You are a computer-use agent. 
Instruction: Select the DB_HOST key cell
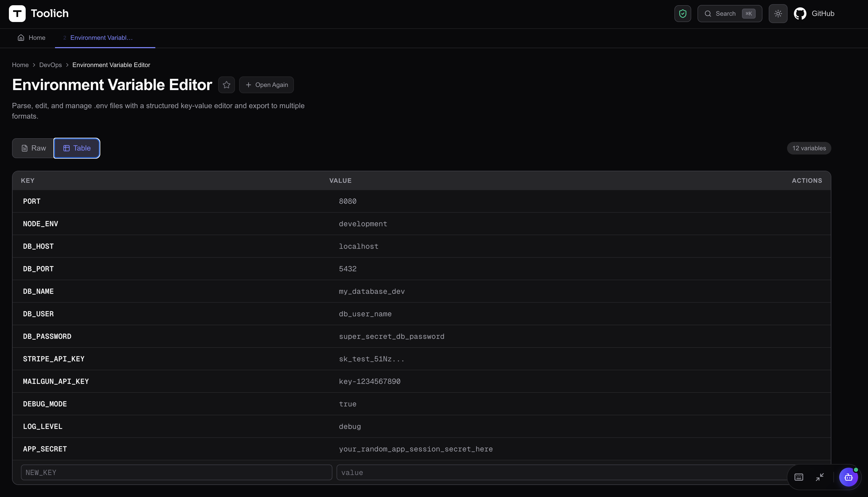point(38,246)
